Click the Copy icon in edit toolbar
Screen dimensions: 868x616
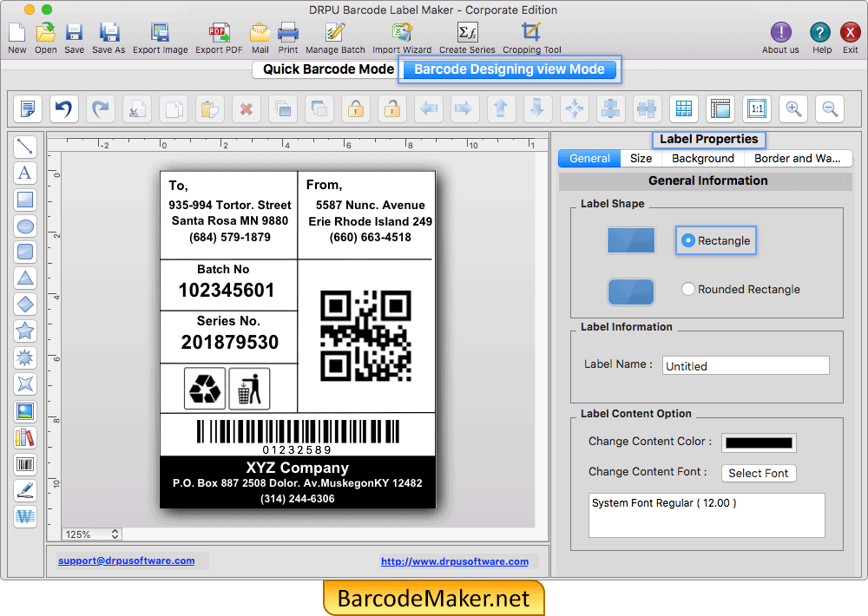coord(174,108)
